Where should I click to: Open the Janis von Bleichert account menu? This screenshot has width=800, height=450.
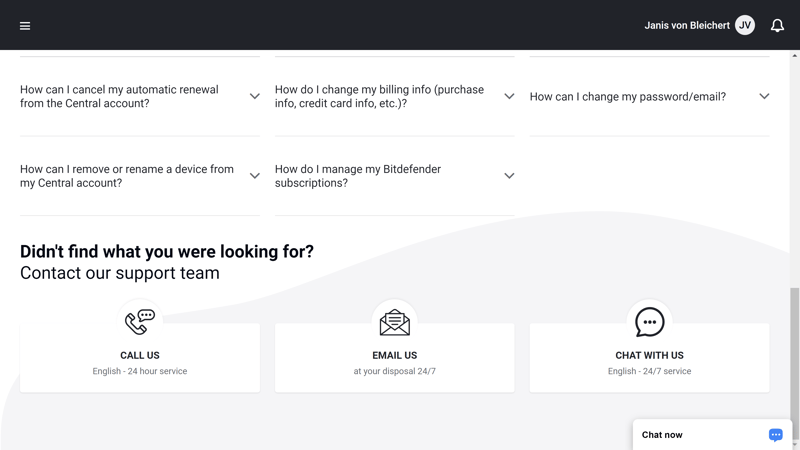687,26
